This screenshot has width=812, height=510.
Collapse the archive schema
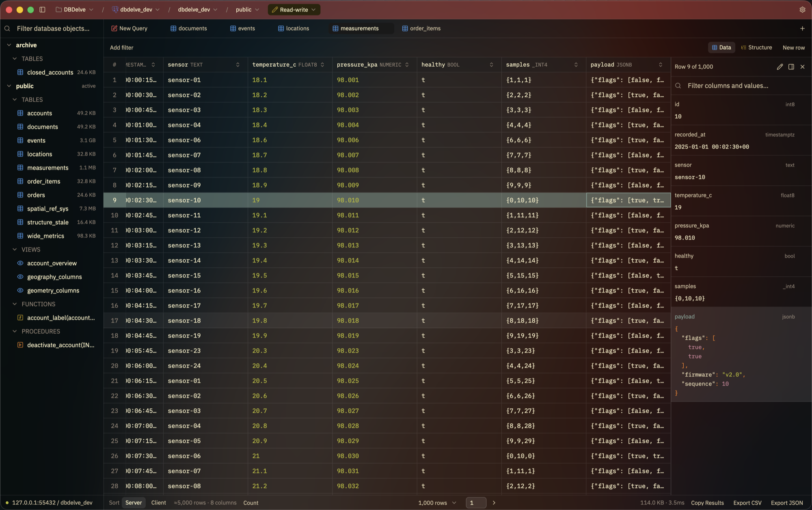point(9,45)
